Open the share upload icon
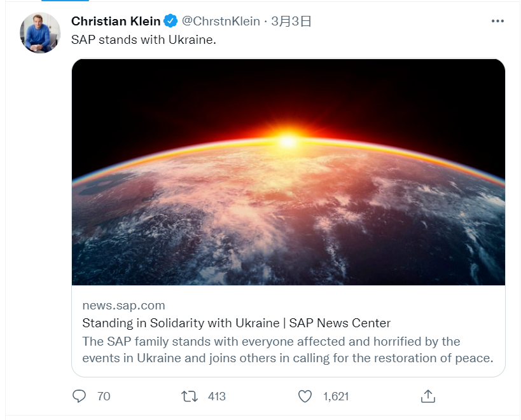This screenshot has width=521, height=420. pos(428,396)
